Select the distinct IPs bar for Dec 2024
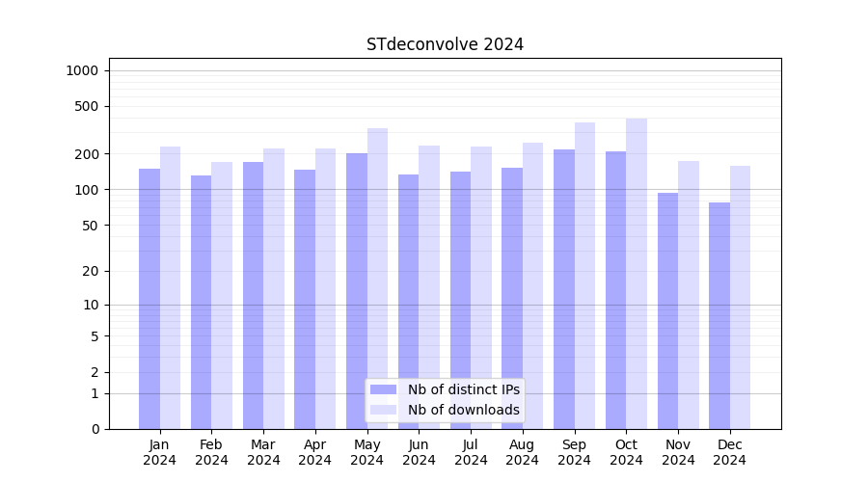This screenshot has width=868, height=482. coord(719,315)
